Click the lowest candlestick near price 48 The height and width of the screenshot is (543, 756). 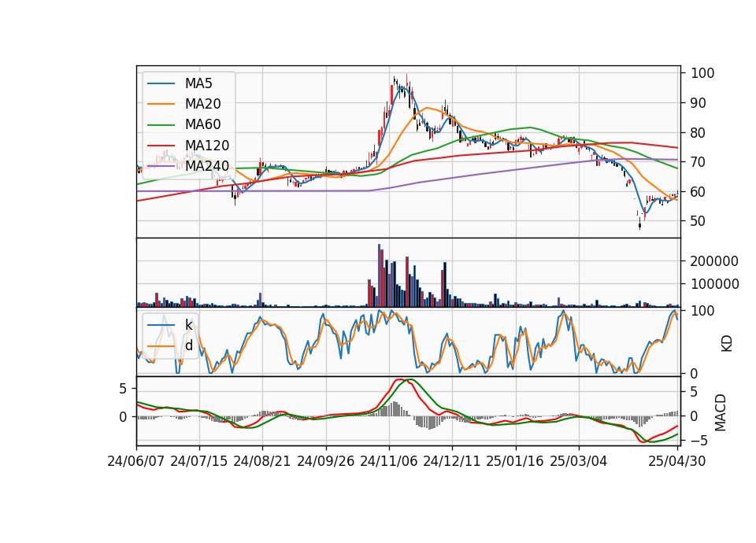639,224
